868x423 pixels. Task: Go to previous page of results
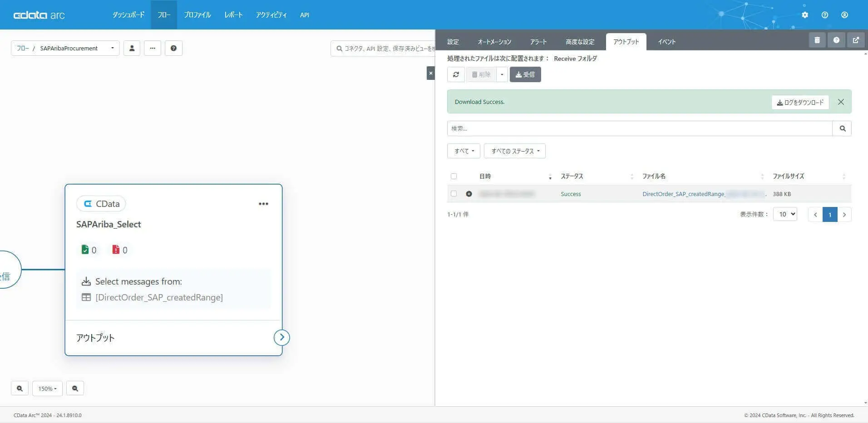(x=815, y=215)
